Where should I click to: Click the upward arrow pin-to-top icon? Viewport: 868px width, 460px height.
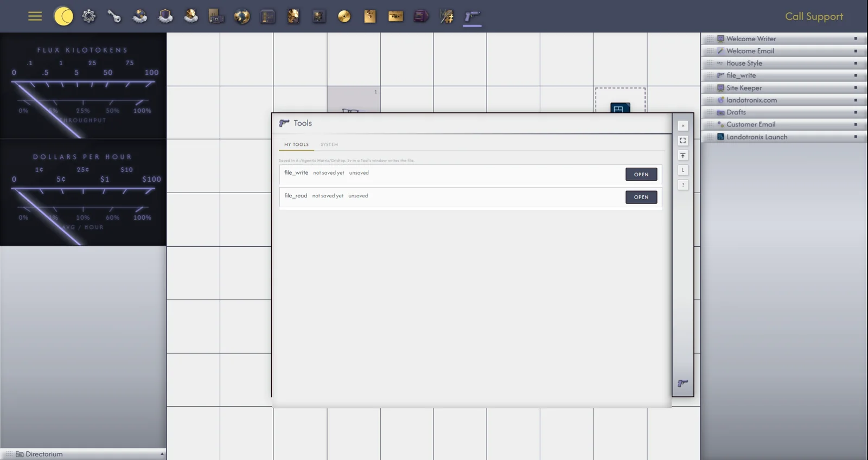coord(683,155)
